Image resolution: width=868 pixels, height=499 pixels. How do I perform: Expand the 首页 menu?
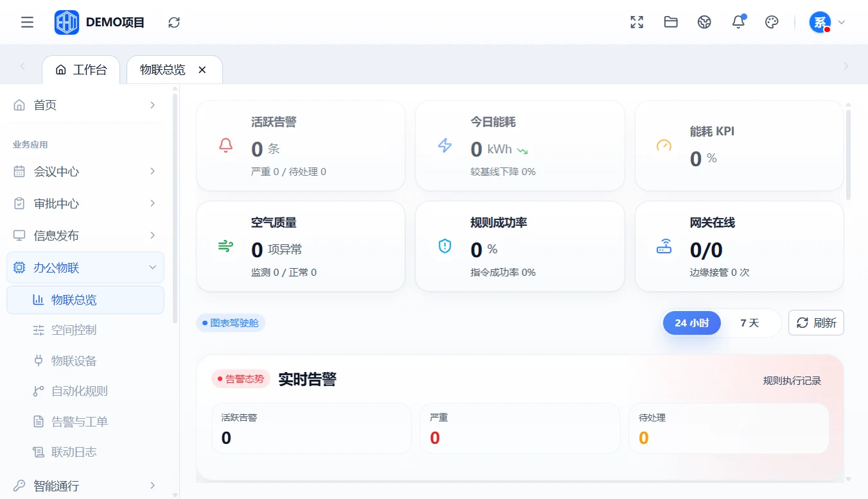coord(85,105)
